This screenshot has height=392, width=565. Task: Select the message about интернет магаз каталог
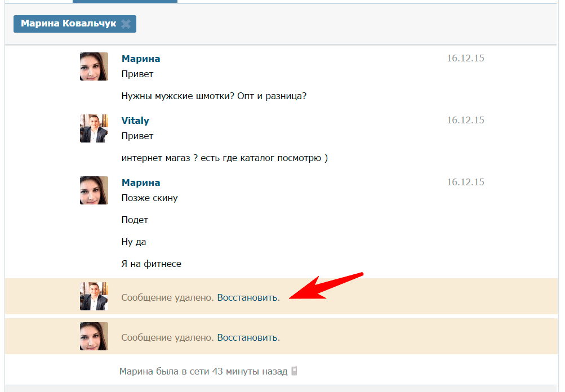(x=224, y=158)
